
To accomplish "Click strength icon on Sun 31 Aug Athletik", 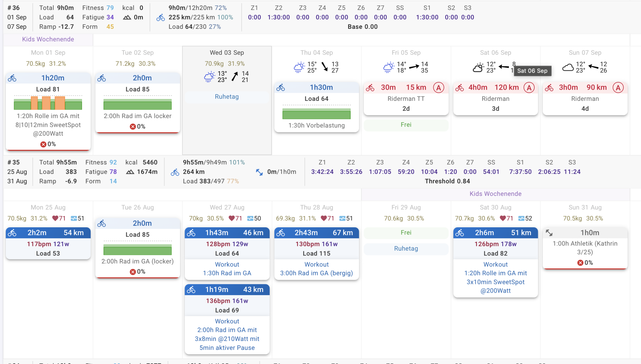I will click(549, 233).
